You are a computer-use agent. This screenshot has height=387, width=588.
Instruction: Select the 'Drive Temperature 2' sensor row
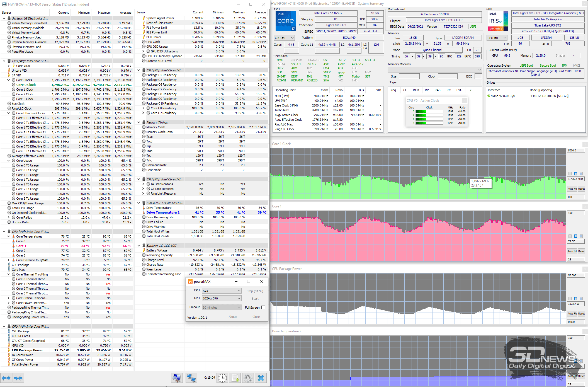202,212
